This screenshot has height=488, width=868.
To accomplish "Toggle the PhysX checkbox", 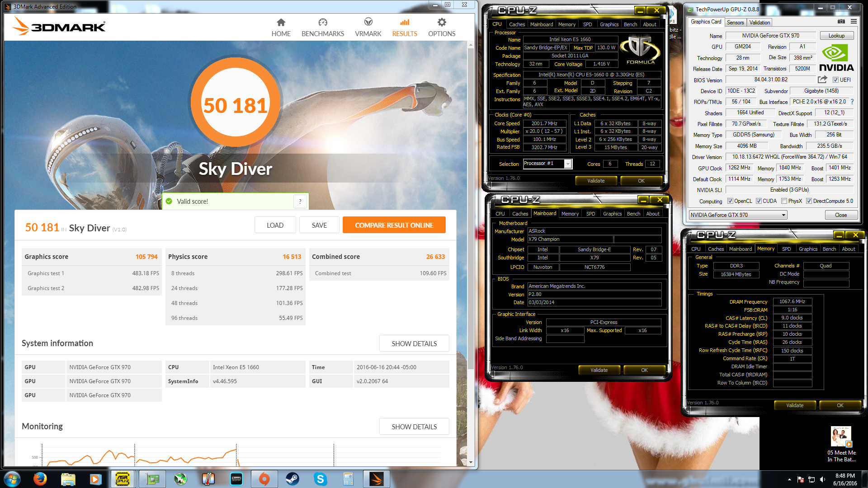I will pyautogui.click(x=784, y=201).
